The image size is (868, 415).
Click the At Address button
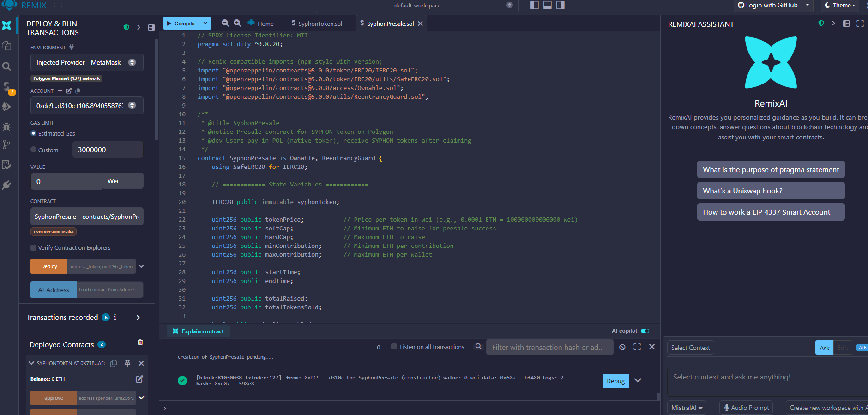[x=54, y=290]
